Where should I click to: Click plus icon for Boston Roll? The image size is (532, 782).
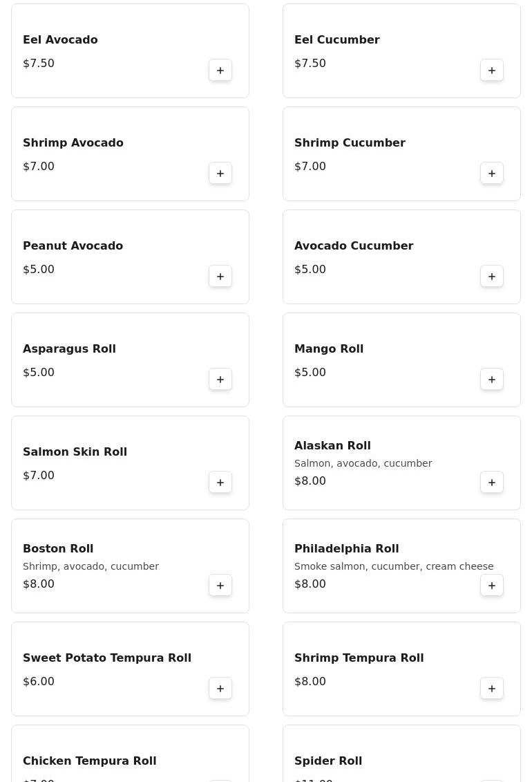point(220,586)
